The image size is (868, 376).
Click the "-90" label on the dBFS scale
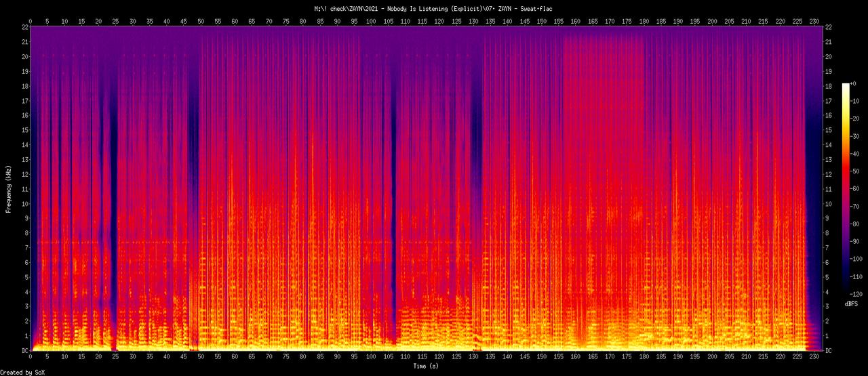tap(856, 241)
